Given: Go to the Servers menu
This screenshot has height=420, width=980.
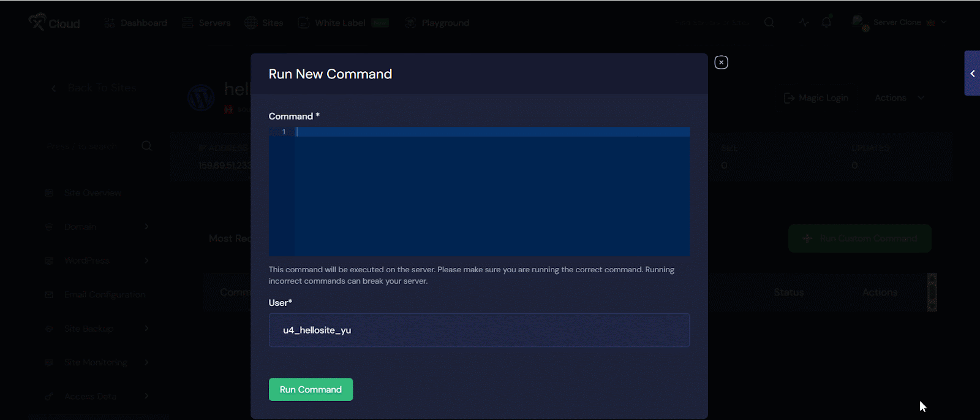Looking at the screenshot, I should point(206,23).
